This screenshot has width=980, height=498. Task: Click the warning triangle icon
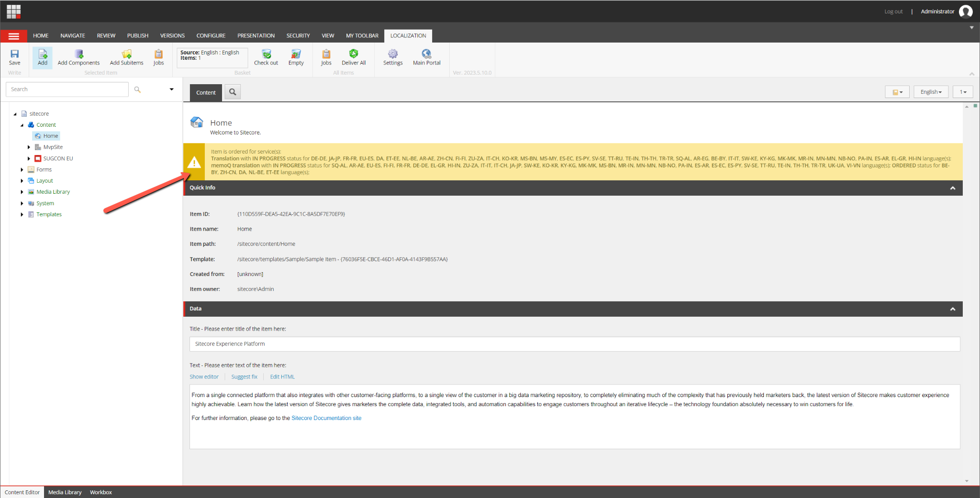194,163
